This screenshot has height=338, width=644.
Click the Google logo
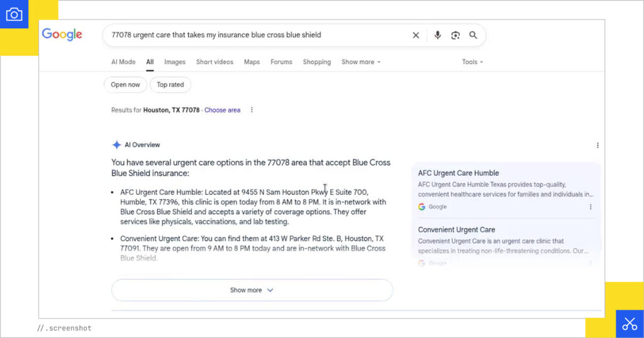coord(62,35)
